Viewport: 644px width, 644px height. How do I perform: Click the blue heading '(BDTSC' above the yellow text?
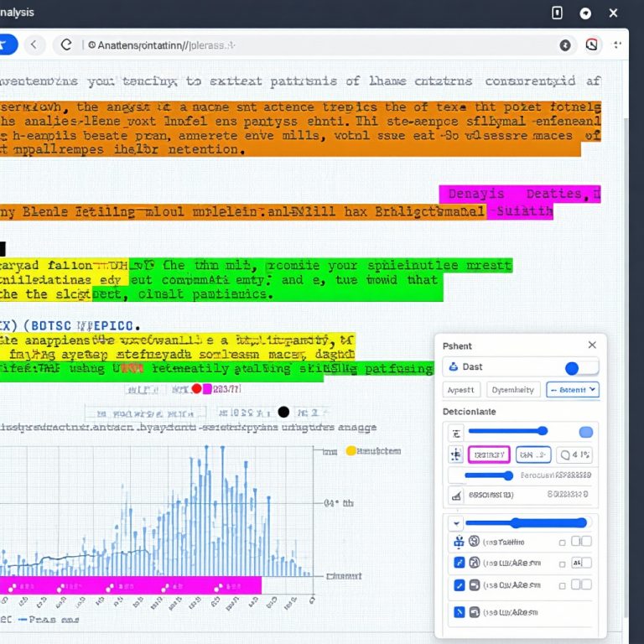click(x=47, y=325)
